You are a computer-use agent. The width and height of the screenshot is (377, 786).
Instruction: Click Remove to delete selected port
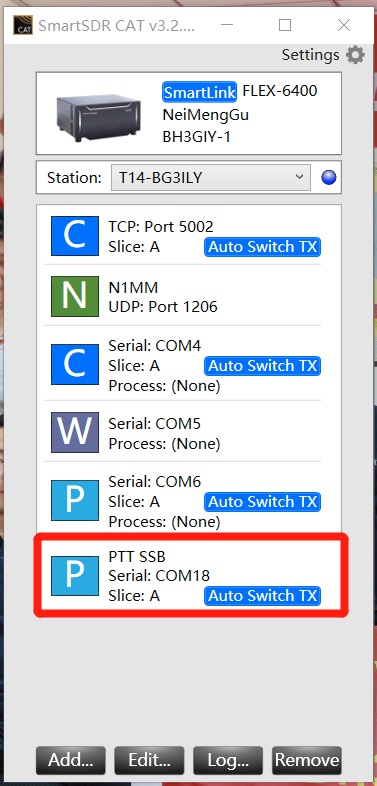[x=307, y=760]
